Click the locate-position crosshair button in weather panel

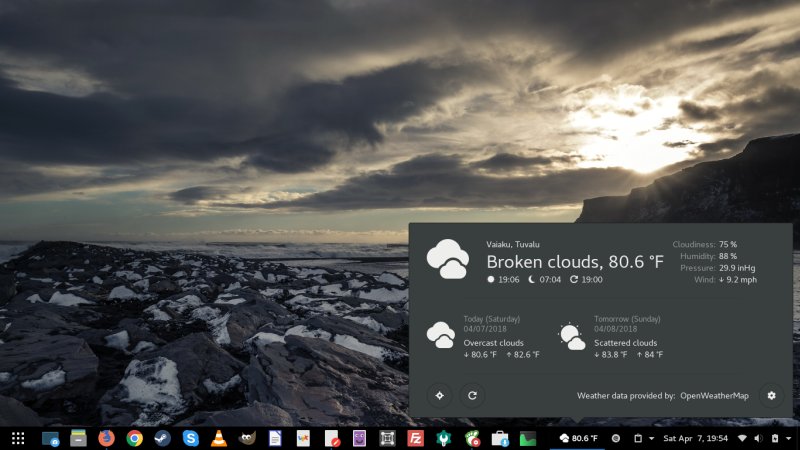(439, 395)
